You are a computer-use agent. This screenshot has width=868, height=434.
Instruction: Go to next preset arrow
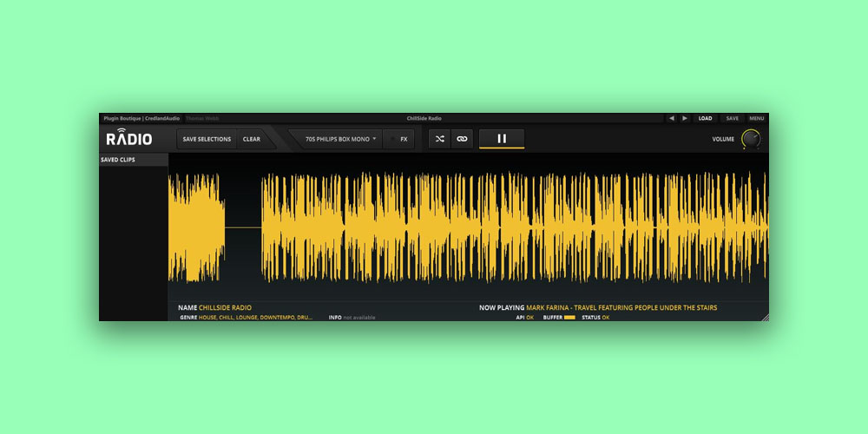coord(685,118)
